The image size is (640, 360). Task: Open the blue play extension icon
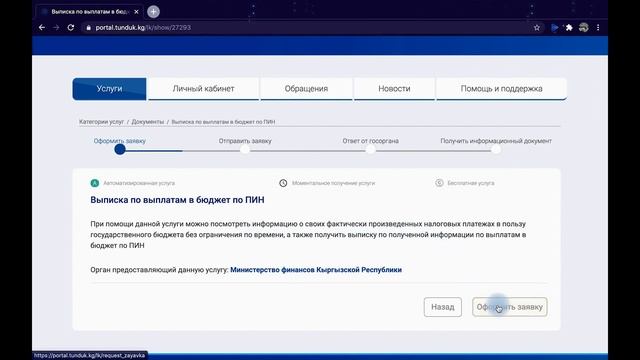click(554, 27)
